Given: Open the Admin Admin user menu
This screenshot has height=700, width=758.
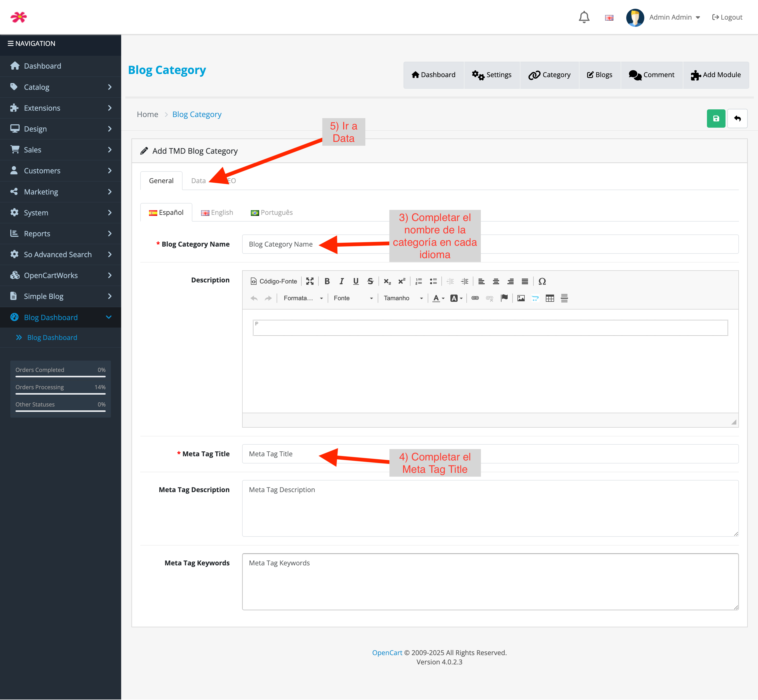Looking at the screenshot, I should (663, 18).
